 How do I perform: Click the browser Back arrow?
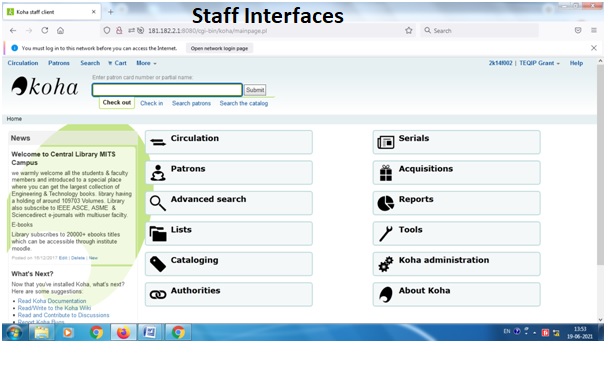click(13, 31)
